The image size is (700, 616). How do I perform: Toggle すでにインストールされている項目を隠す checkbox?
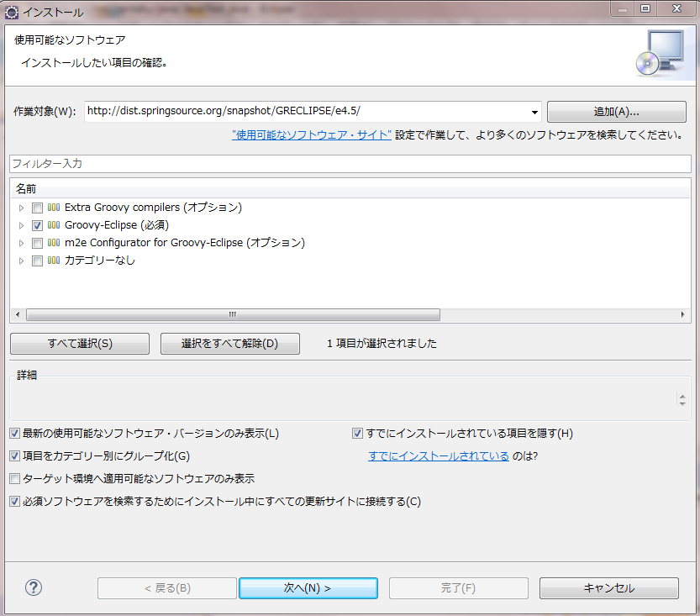(357, 433)
